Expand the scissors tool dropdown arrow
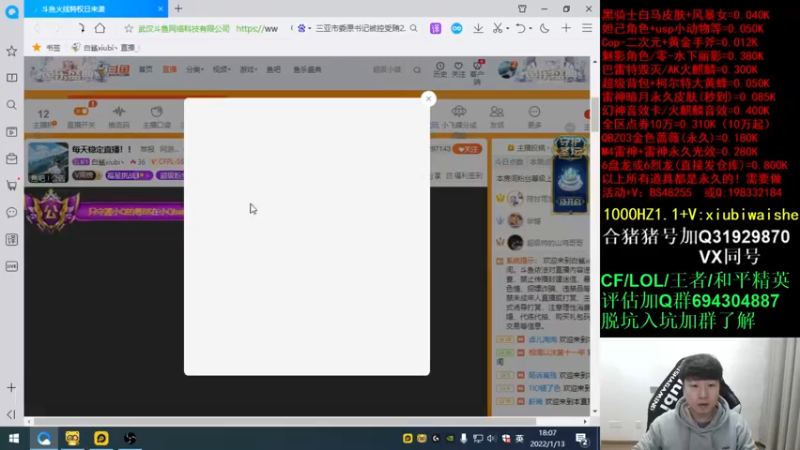The image size is (800, 450). [508, 29]
